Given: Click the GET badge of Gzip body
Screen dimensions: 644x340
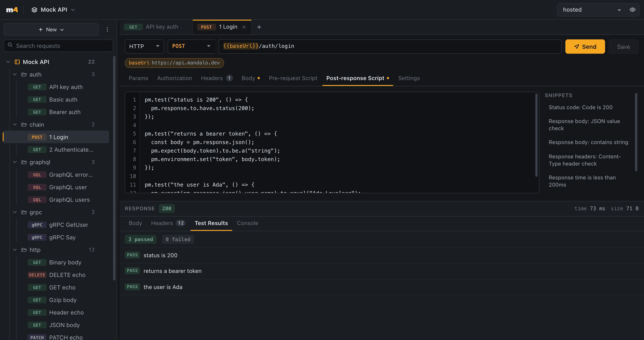Looking at the screenshot, I should click(37, 300).
